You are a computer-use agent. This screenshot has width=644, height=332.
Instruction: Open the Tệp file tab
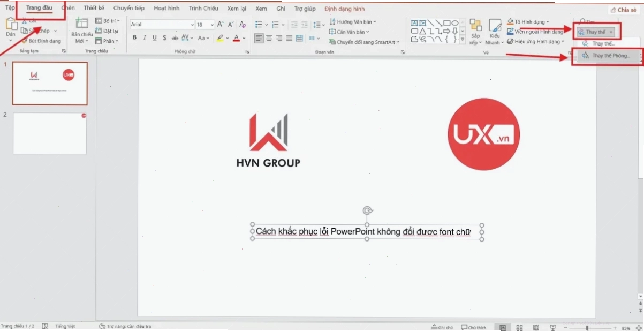point(10,9)
